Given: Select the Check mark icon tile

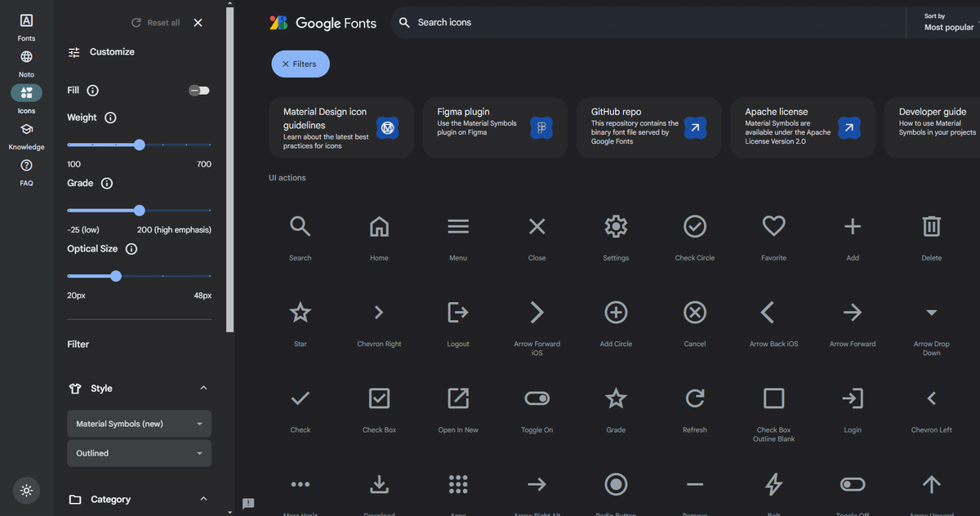Looking at the screenshot, I should click(301, 408).
